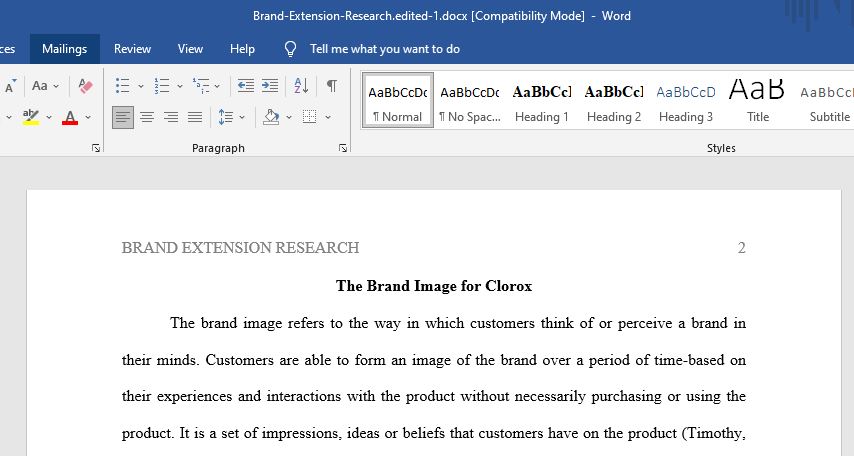Screen dimensions: 854x456
Task: Increase the paragraph indent
Action: click(x=270, y=86)
